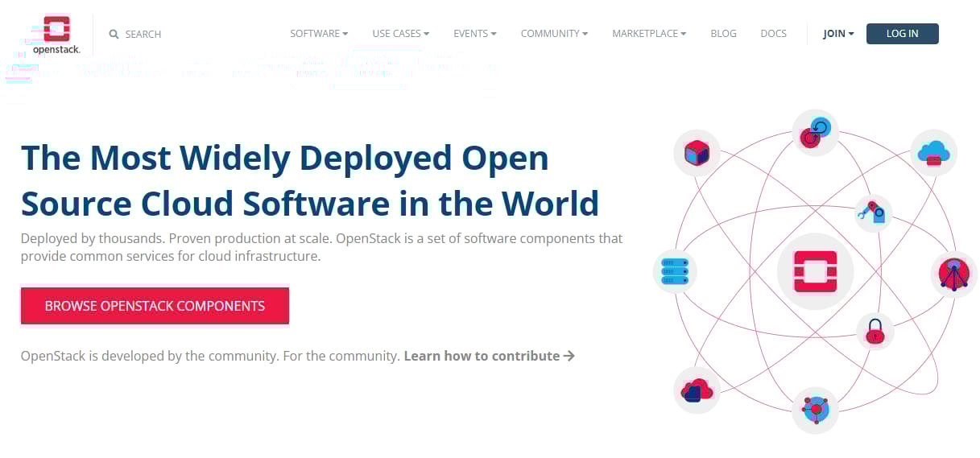
Task: Click the blue cloud icon at top right
Action: [x=934, y=151]
